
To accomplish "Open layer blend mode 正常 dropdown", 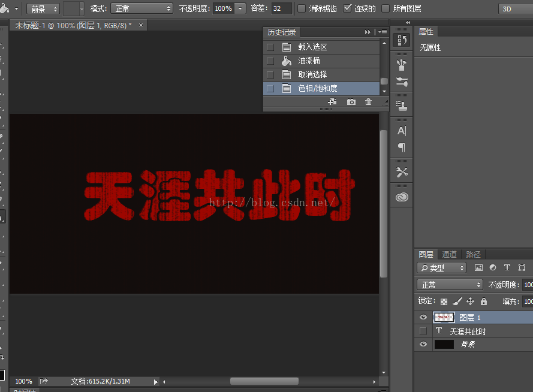I will point(450,285).
